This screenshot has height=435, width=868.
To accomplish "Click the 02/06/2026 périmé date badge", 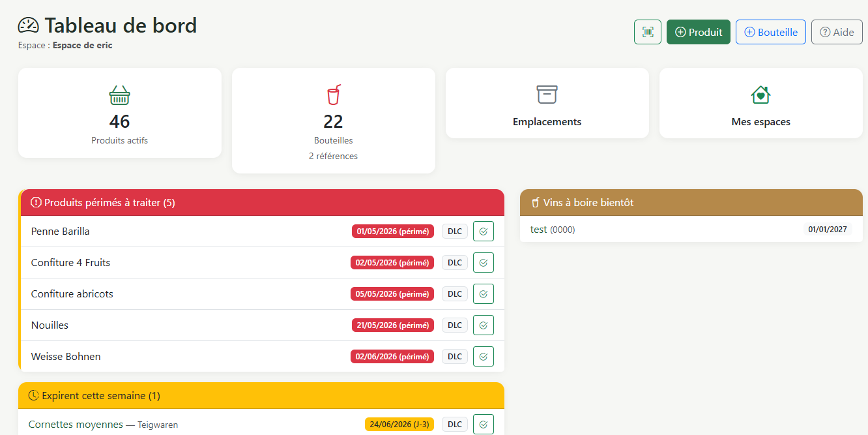I will (x=392, y=357).
